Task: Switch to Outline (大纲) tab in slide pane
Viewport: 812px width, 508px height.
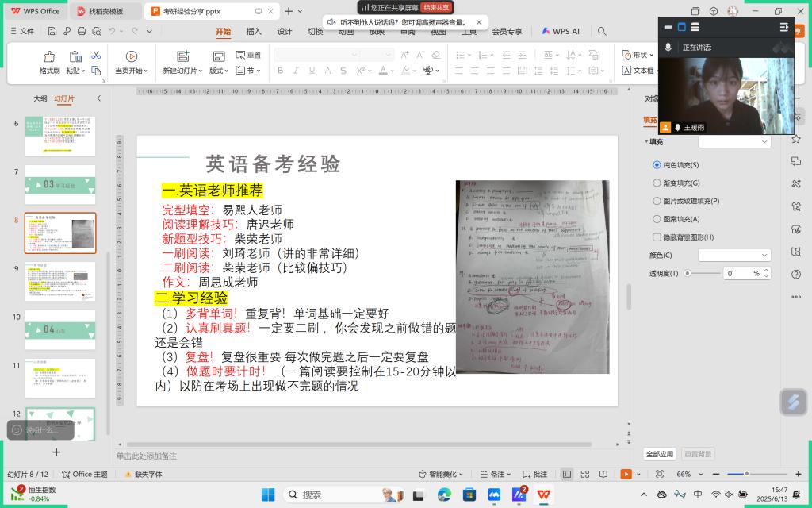Action: tap(40, 98)
